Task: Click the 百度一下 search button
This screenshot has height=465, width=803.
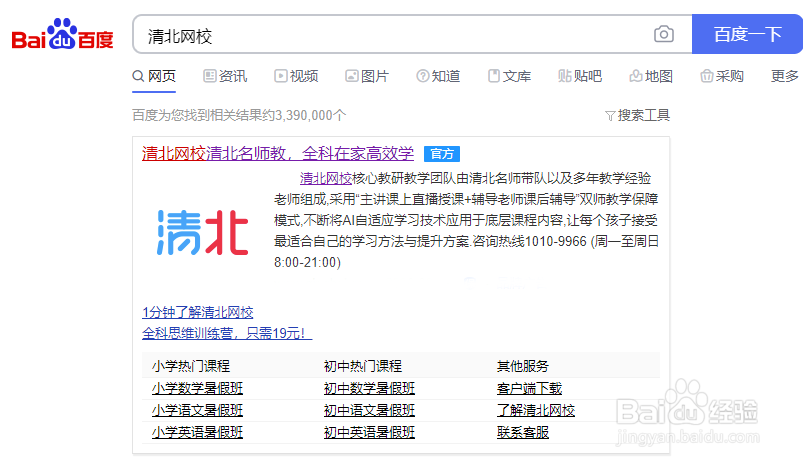Action: pyautogui.click(x=747, y=34)
